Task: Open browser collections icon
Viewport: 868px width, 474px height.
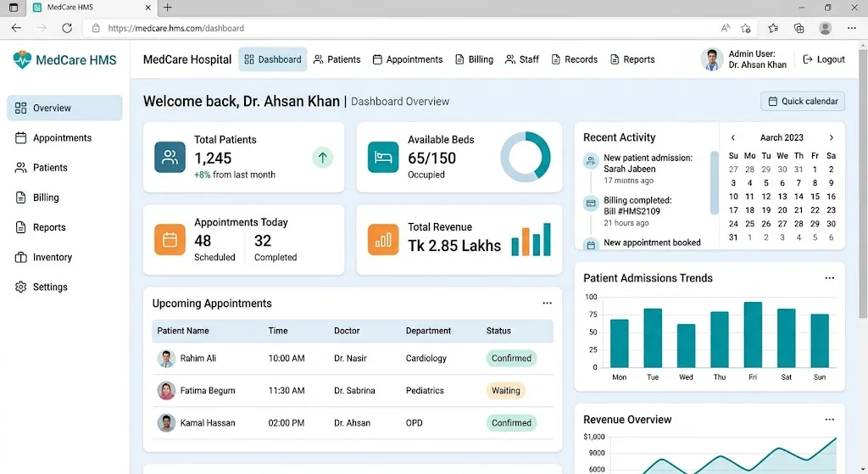Action: (x=798, y=28)
